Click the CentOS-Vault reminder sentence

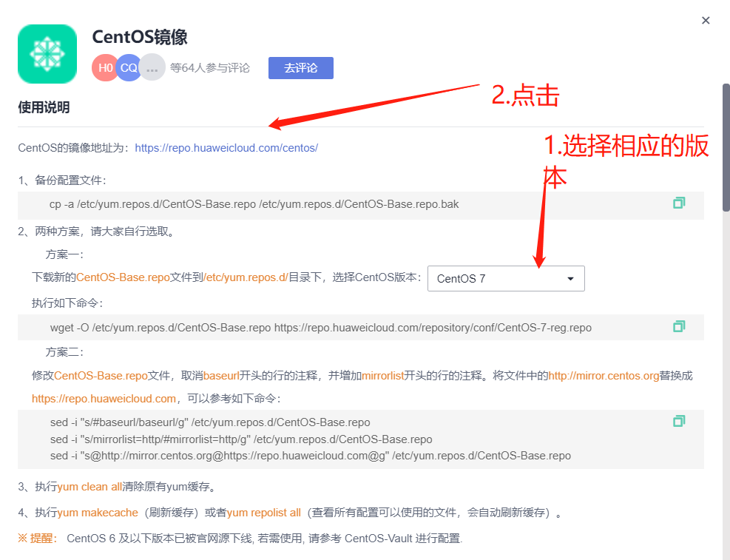tap(265, 538)
